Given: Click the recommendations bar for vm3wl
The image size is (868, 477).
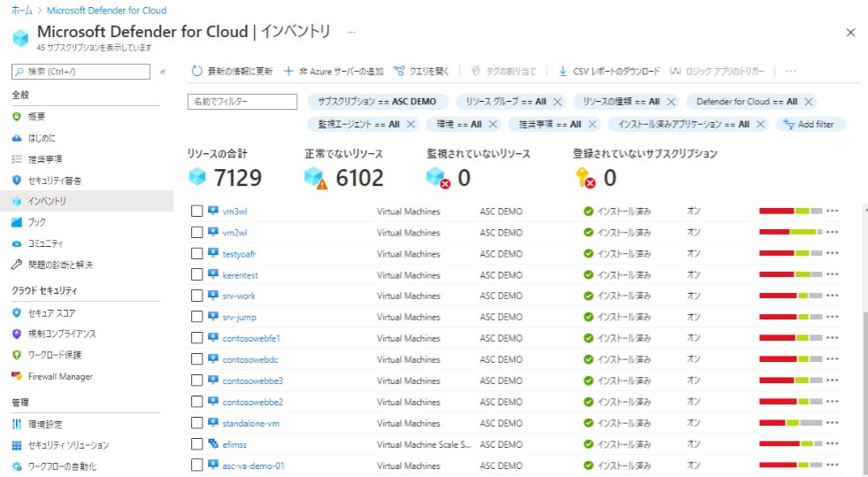Looking at the screenshot, I should pyautogui.click(x=790, y=211).
